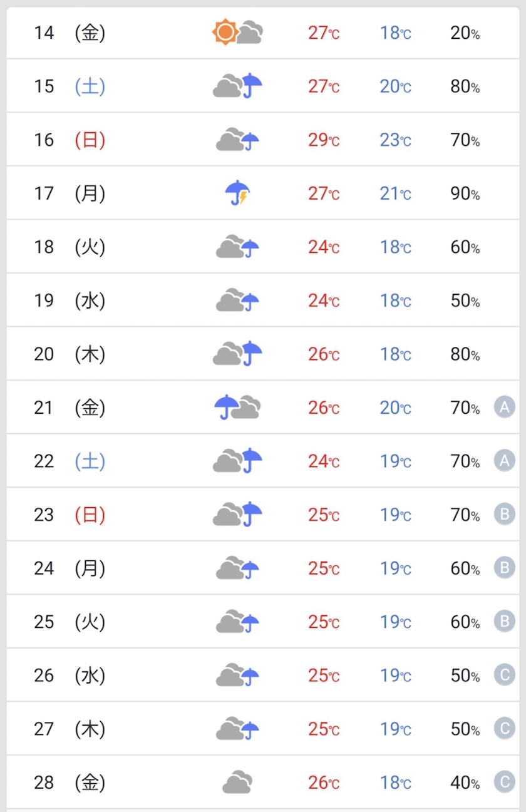Click the reliability C badge on the 28th

504,782
